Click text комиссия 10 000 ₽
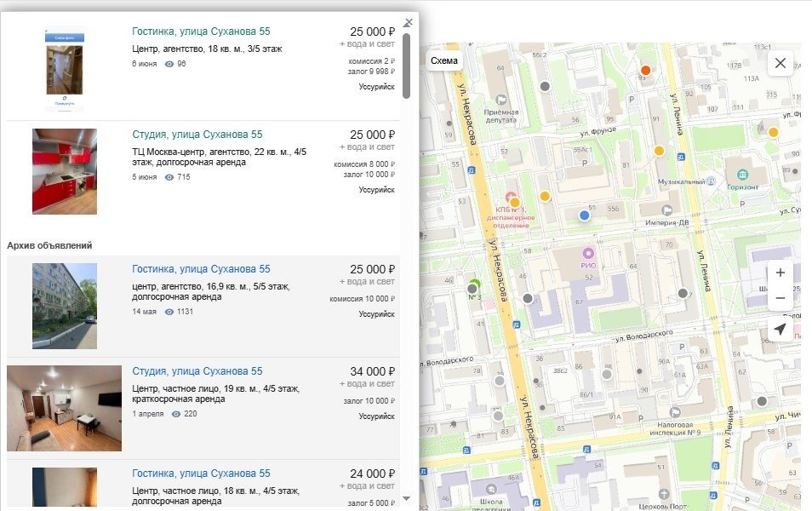This screenshot has width=812, height=511. (x=362, y=299)
